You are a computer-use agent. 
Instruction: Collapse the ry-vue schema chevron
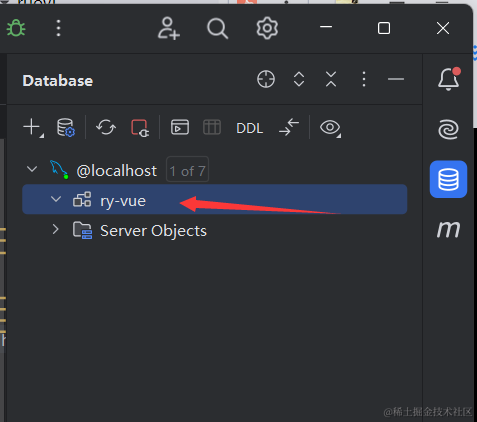tap(56, 199)
